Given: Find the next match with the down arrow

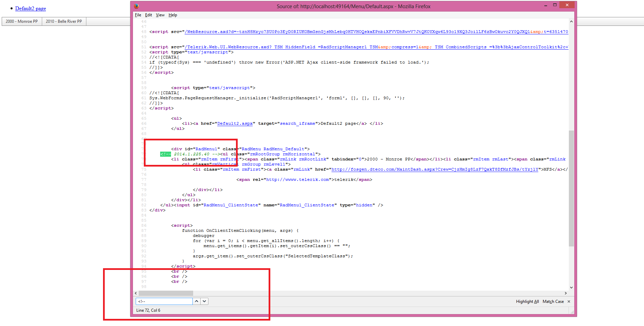Looking at the screenshot, I should tap(204, 301).
